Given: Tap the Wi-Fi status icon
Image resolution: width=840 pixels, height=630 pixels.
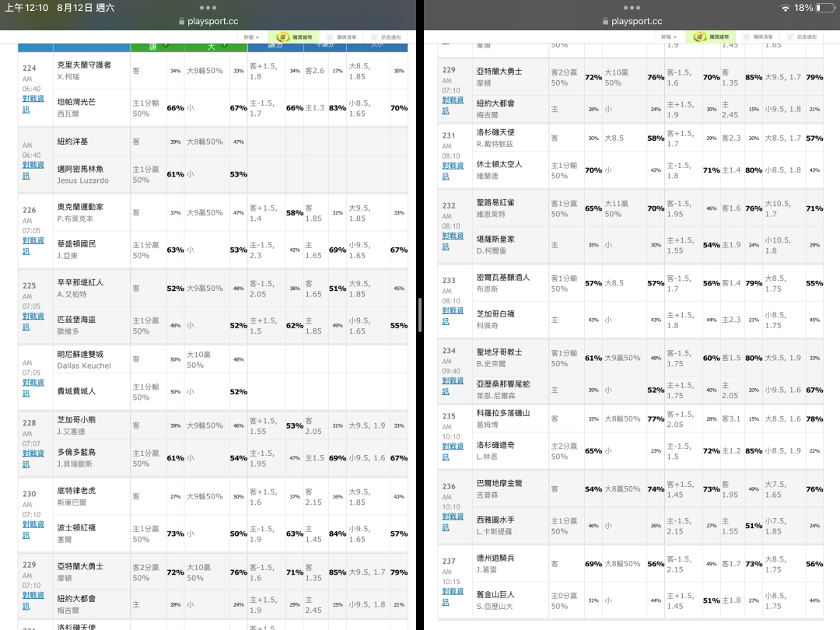Looking at the screenshot, I should [x=786, y=8].
